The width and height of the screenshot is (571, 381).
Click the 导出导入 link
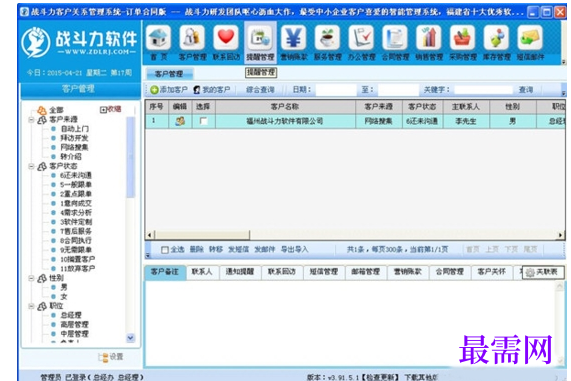click(x=295, y=250)
